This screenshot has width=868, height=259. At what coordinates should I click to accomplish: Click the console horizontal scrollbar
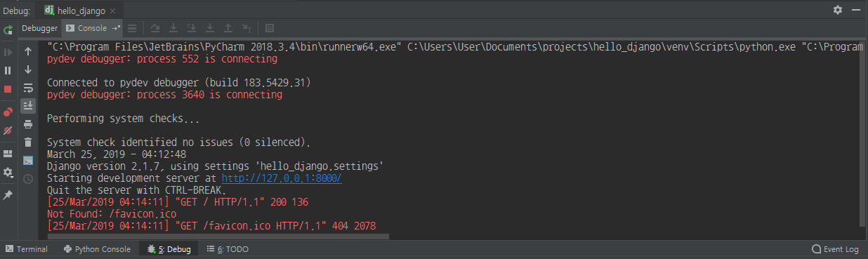(x=218, y=237)
